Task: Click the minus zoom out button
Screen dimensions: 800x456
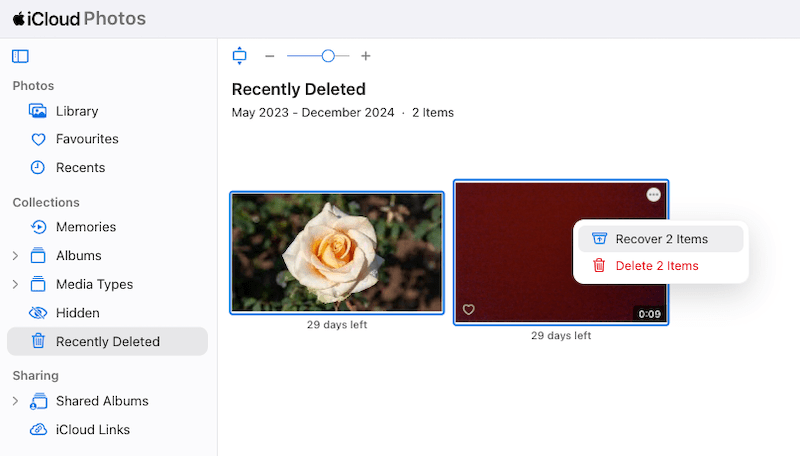Action: [x=269, y=56]
